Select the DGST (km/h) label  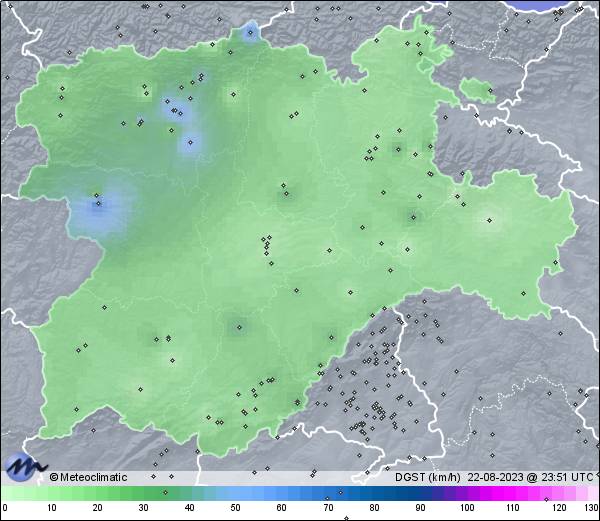click(427, 477)
